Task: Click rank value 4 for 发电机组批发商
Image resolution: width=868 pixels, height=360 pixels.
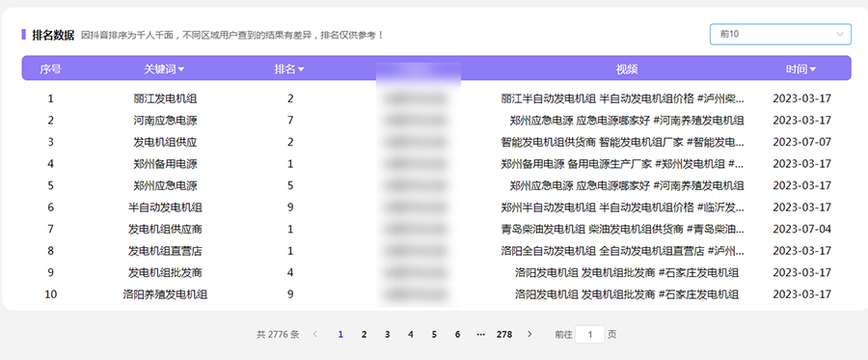Action: (x=290, y=273)
